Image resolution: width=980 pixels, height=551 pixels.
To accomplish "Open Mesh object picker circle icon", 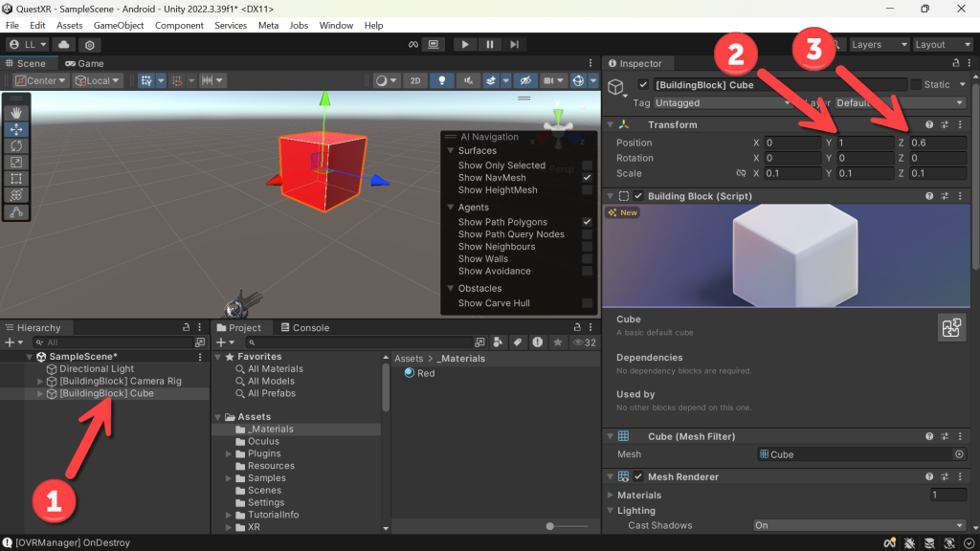I will [959, 454].
